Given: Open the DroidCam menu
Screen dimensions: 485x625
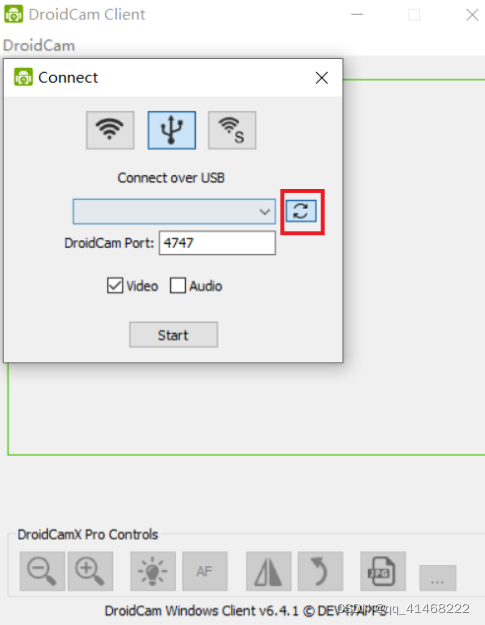Looking at the screenshot, I should point(39,45).
